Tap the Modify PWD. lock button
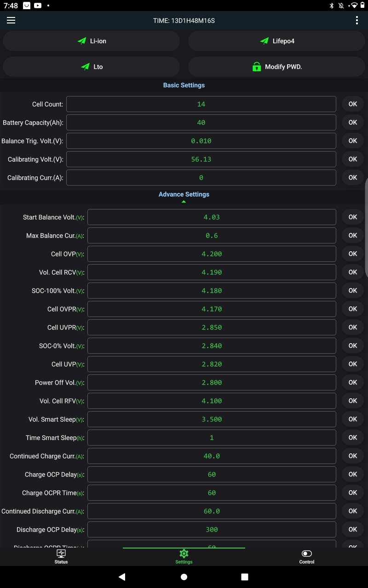Viewport: 368px width, 588px height. [x=277, y=67]
